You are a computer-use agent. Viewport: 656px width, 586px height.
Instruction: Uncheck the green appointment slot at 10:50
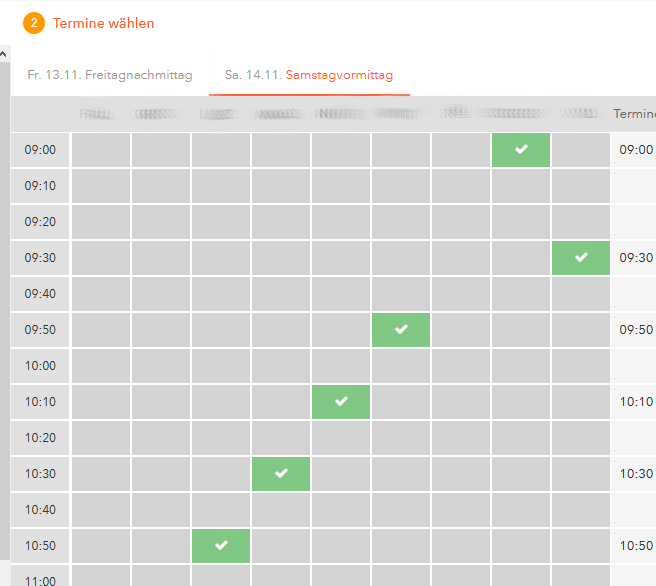point(221,546)
